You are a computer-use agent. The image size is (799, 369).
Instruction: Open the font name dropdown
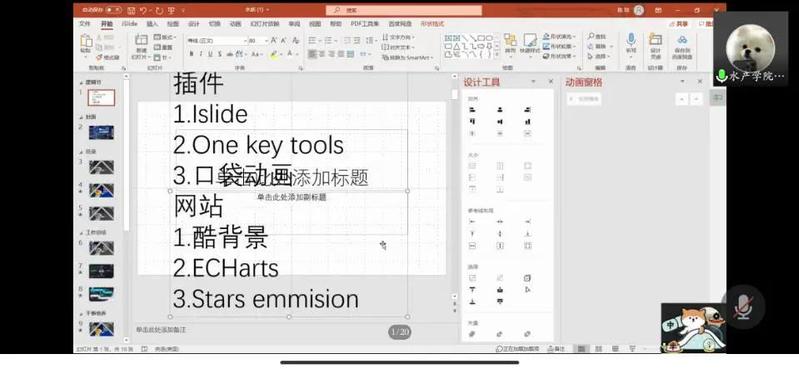coord(217,40)
